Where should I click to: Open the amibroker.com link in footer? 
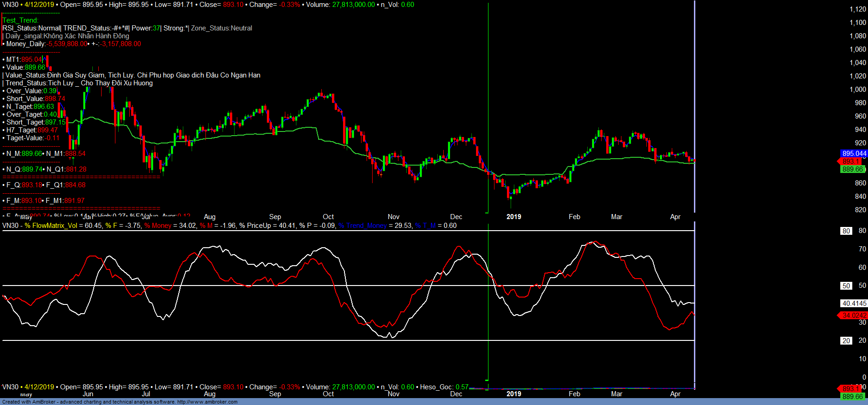(207, 402)
